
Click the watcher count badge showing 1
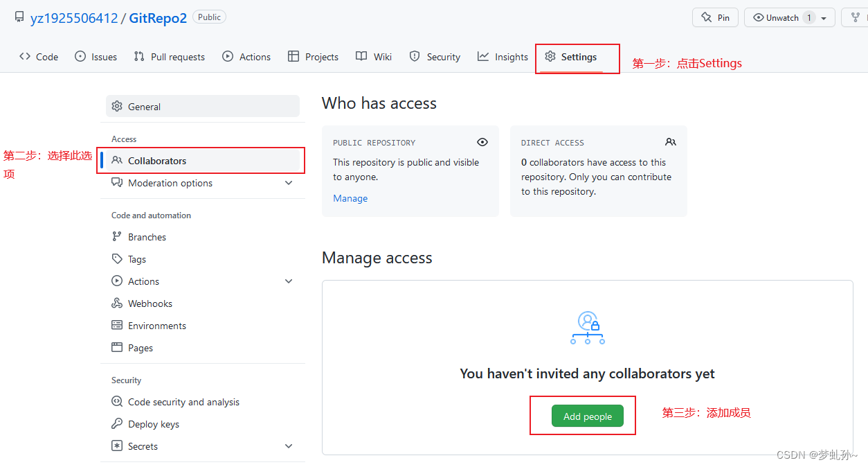pos(808,17)
